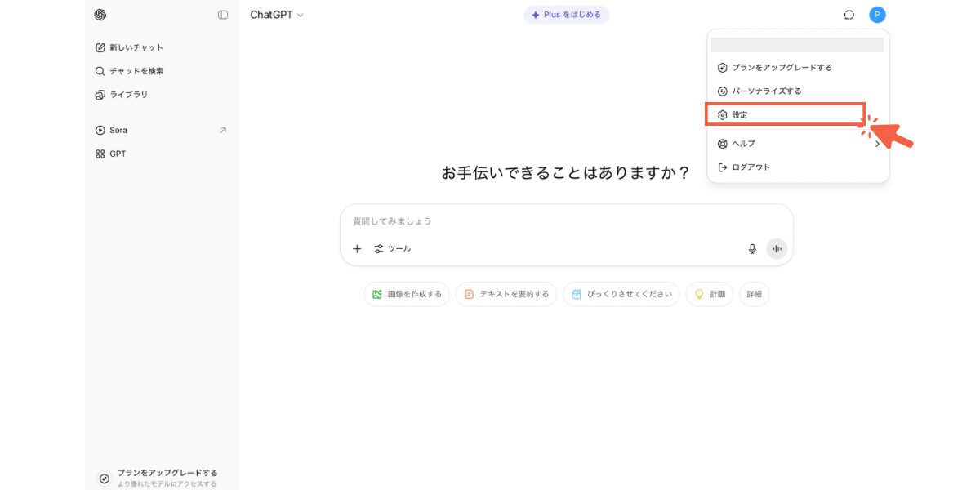Click the external arrow icon beside Sora
The height and width of the screenshot is (490, 980).
[x=223, y=130]
